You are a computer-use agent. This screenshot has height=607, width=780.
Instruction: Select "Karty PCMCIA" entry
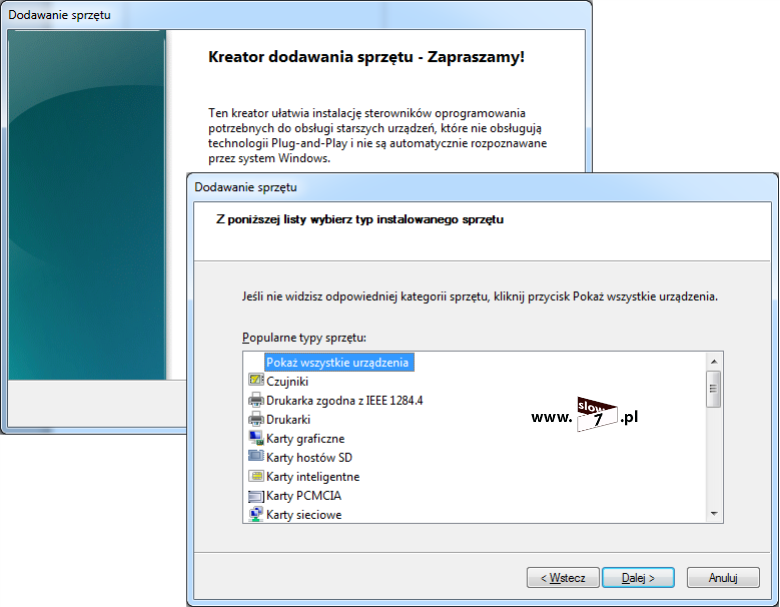pyautogui.click(x=303, y=496)
